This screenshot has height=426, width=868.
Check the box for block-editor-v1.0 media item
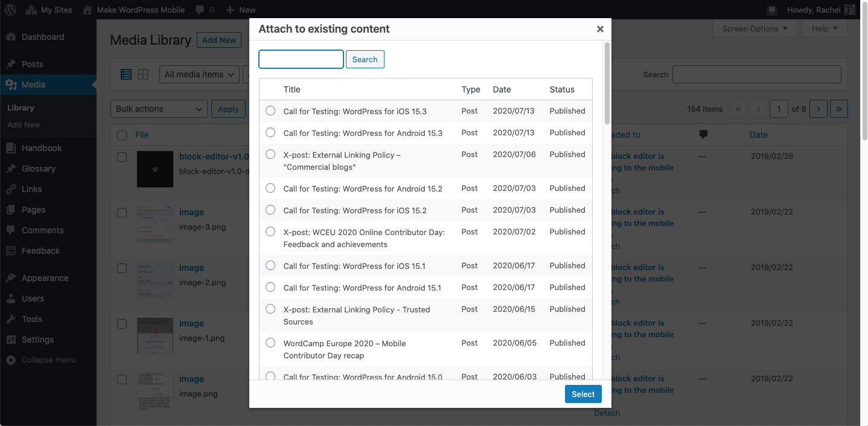click(122, 157)
